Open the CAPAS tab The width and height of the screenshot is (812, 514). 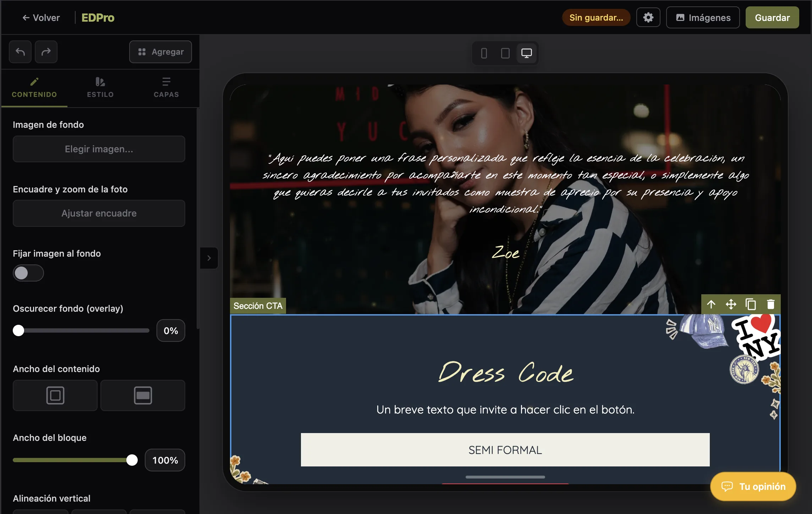coord(166,88)
